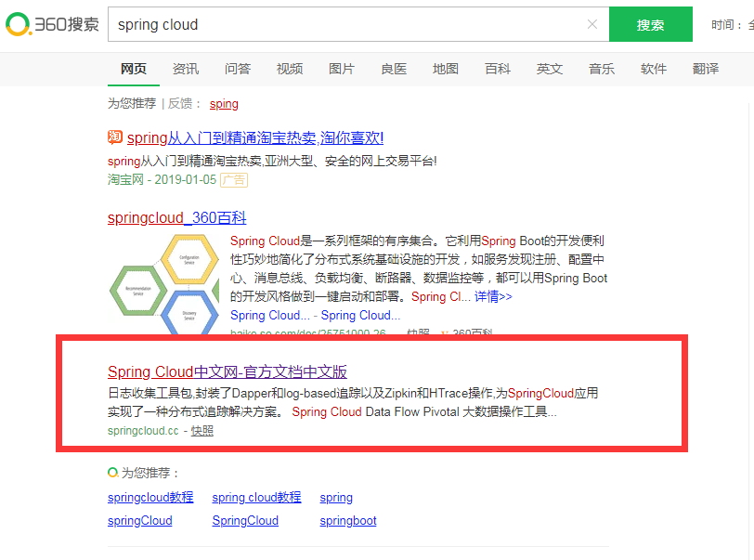Click related search springboot

348,521
